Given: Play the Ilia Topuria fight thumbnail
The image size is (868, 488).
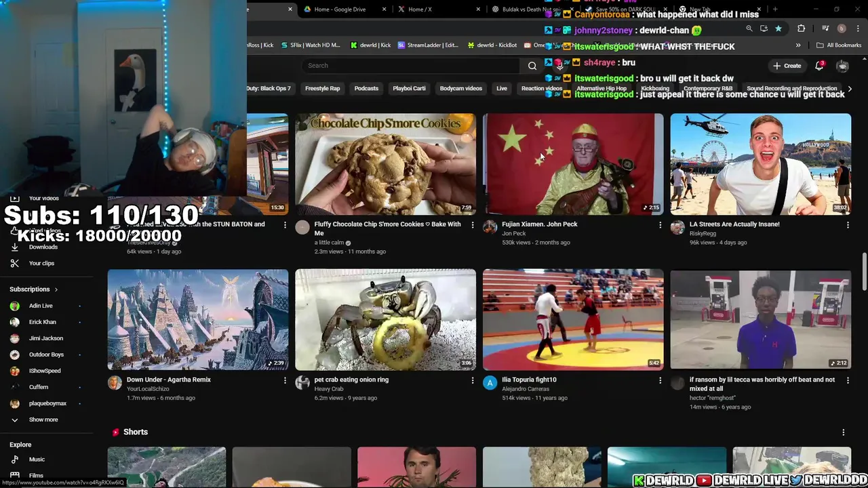Looking at the screenshot, I should 573,319.
